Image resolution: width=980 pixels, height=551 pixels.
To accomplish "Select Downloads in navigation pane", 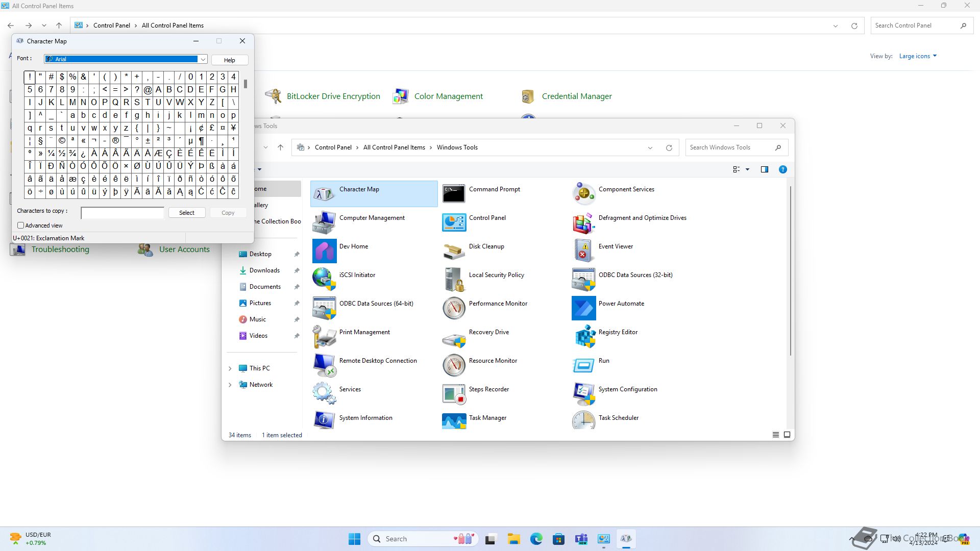I will [x=264, y=270].
